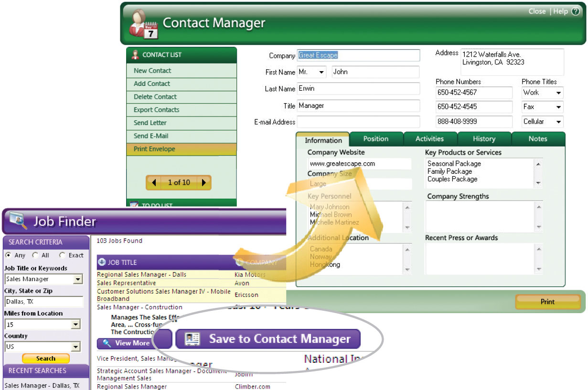Click the First Name field John
This screenshot has height=390, width=588.
point(375,72)
